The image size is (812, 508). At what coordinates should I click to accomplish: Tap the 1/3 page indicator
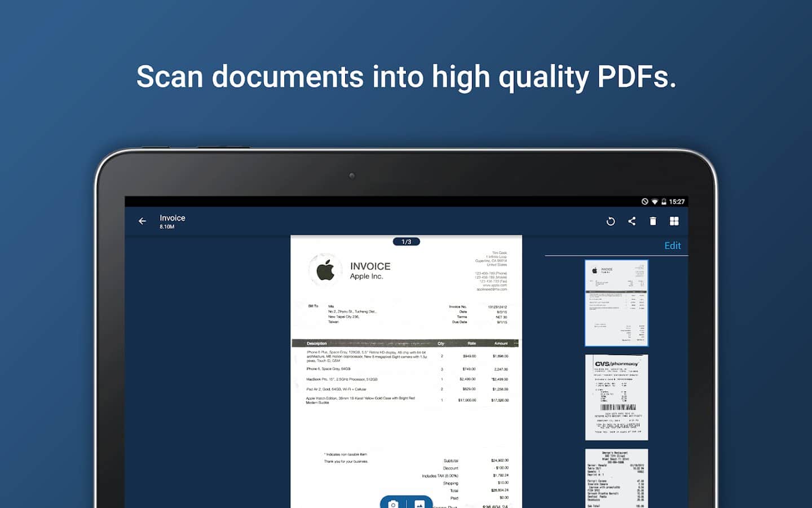click(406, 242)
